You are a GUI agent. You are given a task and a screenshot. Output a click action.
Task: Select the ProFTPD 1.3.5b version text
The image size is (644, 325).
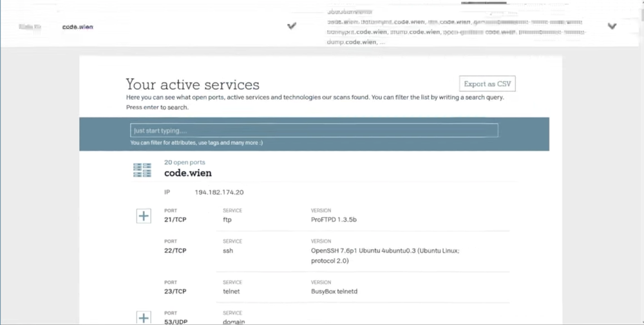334,220
